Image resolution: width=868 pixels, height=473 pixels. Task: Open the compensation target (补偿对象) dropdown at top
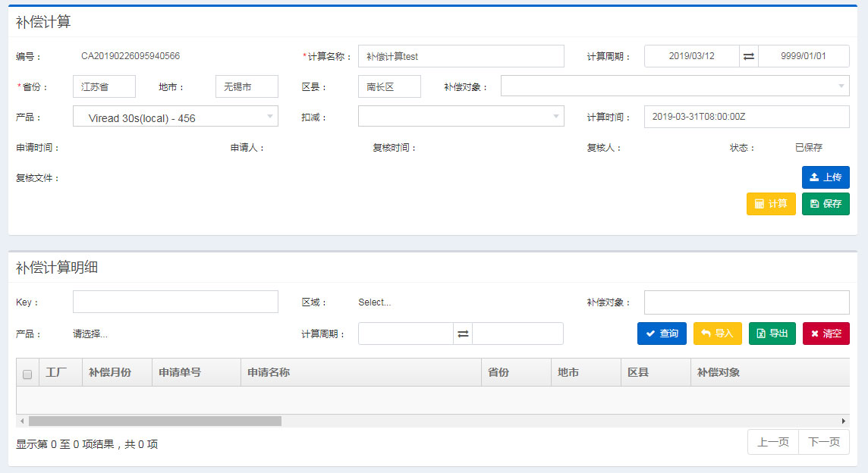tap(675, 86)
